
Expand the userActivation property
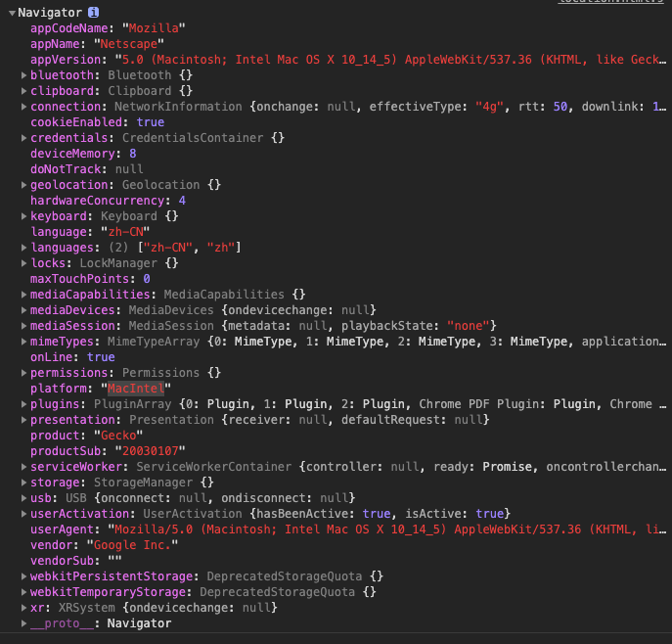tap(24, 514)
